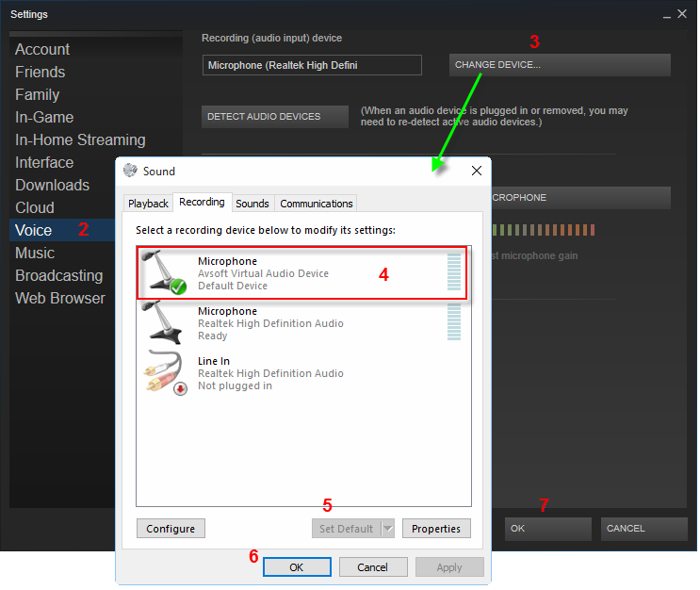
Task: Switch to the Communications tab
Action: 316,204
